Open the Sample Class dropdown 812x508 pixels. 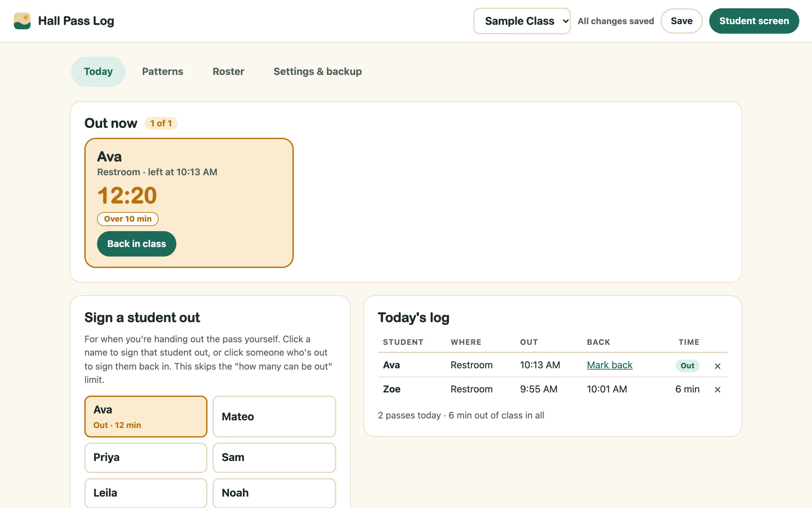coord(522,21)
